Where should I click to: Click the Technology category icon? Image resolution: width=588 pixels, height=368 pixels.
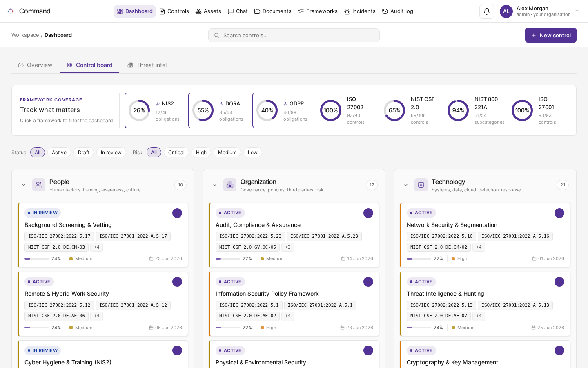421,185
